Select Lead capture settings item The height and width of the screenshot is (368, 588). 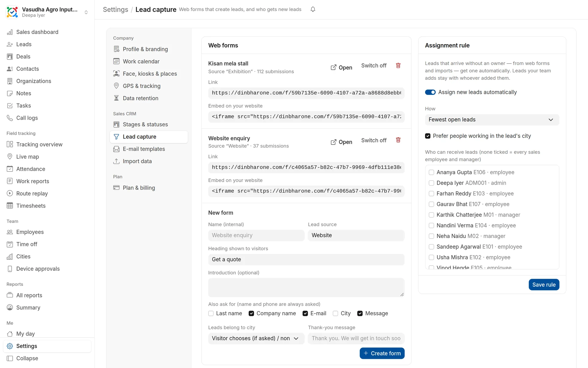click(149, 137)
